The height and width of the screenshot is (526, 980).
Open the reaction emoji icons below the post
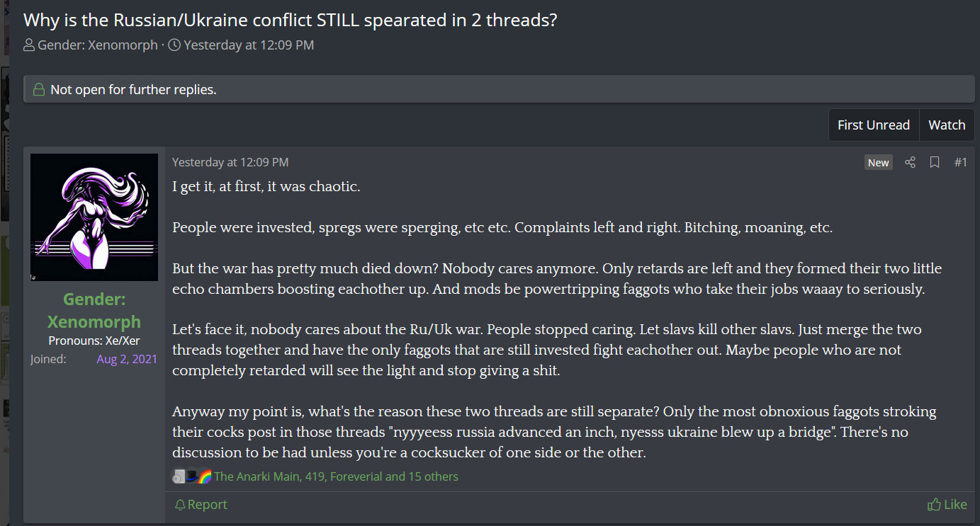click(192, 476)
